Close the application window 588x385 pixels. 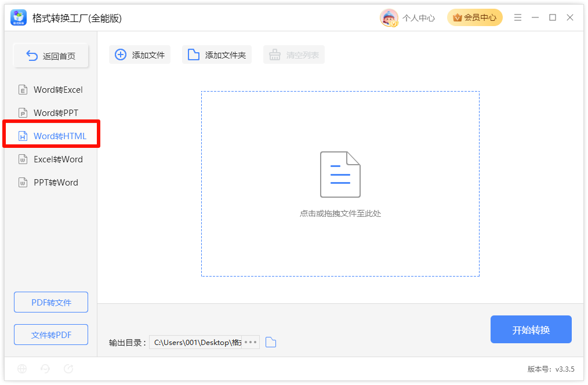tap(570, 17)
